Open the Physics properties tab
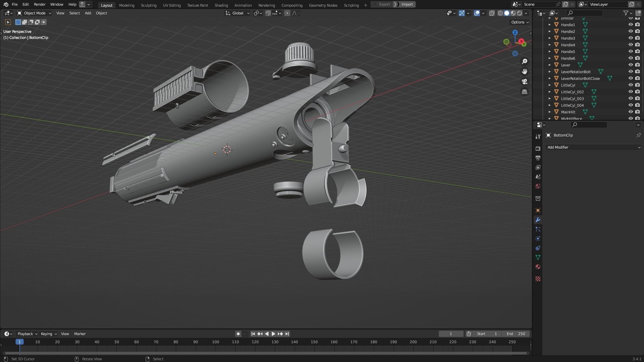Viewport: 644px width, 362px height. coord(538,239)
